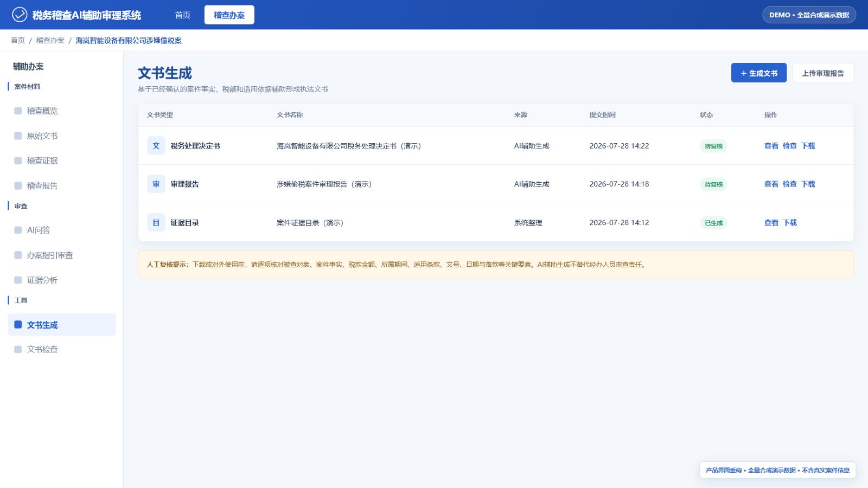Viewport: 868px width, 488px height.
Task: Select the square icon beside 稽查概览
Action: coord(18,111)
